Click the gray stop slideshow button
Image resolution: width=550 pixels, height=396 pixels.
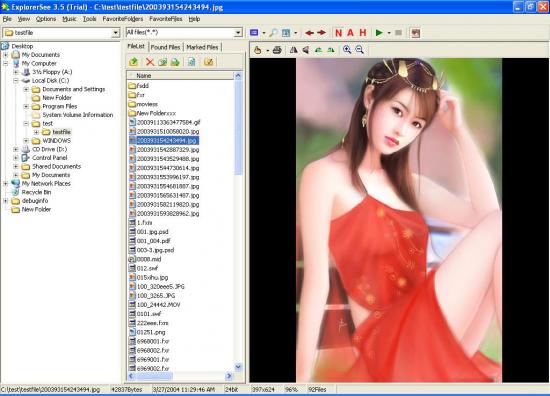click(x=398, y=33)
